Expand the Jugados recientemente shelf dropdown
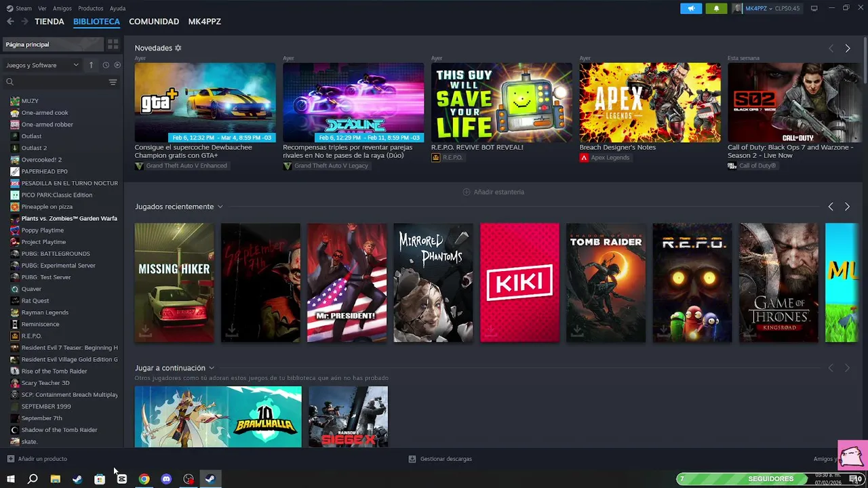Viewport: 868px width, 488px height. pos(220,207)
